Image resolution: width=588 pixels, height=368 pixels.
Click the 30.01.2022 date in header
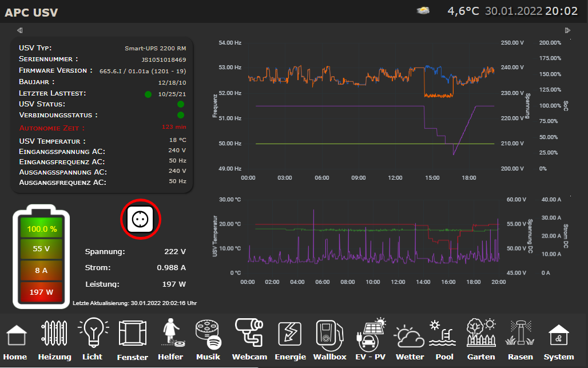tap(514, 11)
